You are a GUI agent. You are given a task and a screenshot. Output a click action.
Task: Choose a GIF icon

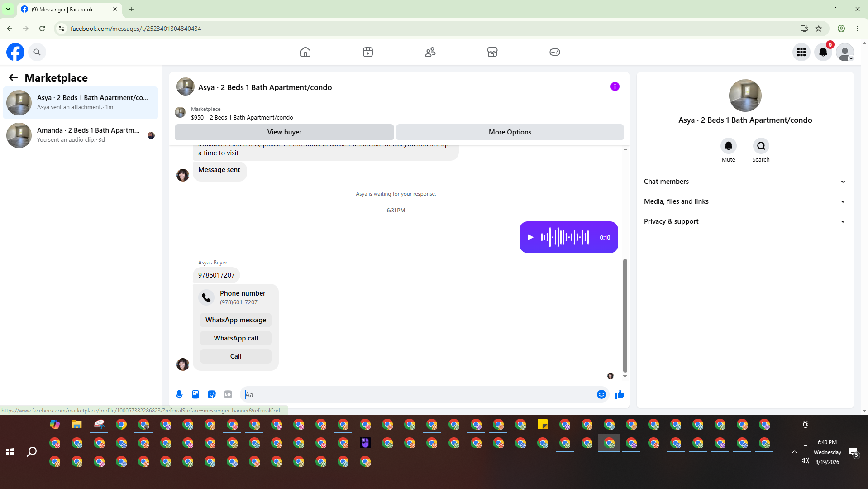228,394
